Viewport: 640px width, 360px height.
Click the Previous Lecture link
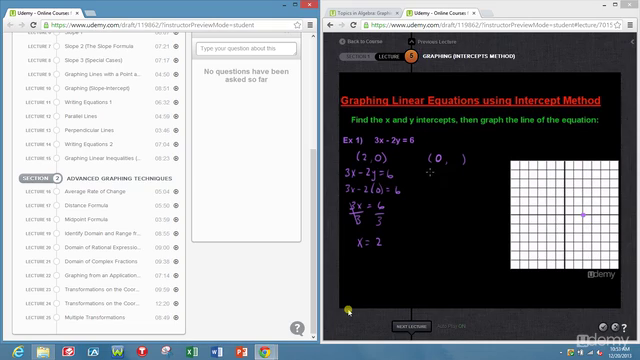coord(437,42)
